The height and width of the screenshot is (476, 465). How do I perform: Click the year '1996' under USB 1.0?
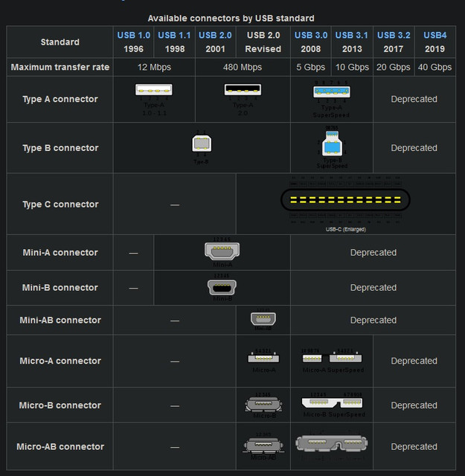tap(133, 49)
